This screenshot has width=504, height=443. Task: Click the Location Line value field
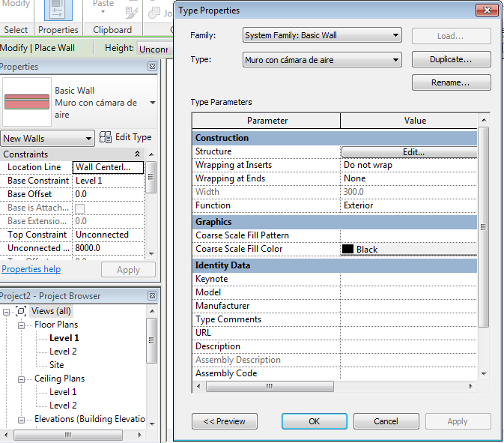point(108,167)
